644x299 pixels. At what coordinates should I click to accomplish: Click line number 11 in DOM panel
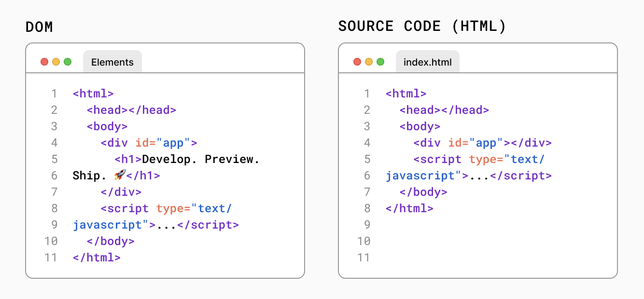51,258
